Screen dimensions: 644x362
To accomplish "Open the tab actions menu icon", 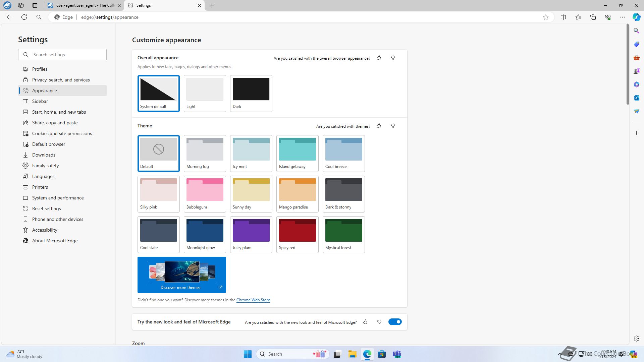I will 35,5.
